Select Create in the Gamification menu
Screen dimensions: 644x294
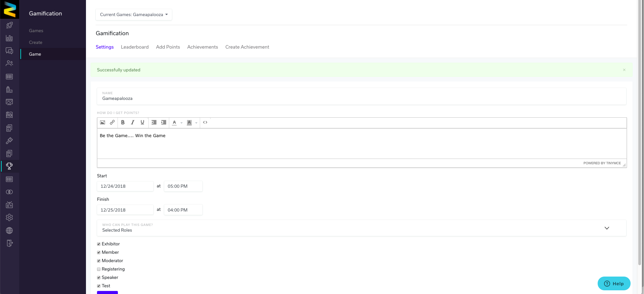click(x=36, y=42)
